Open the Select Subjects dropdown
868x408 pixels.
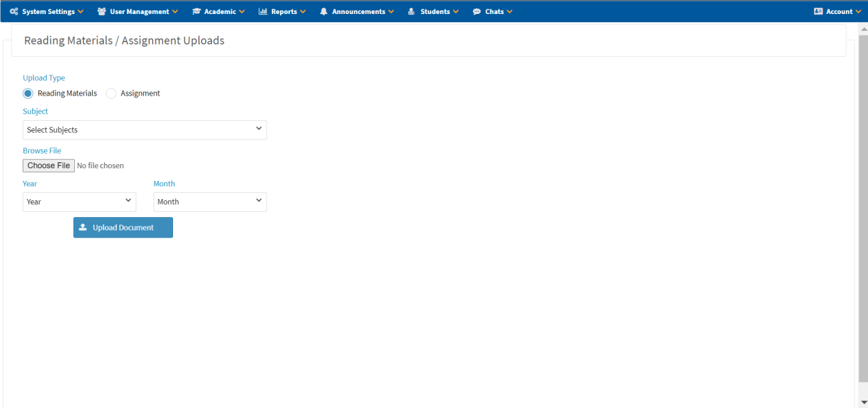click(x=144, y=130)
